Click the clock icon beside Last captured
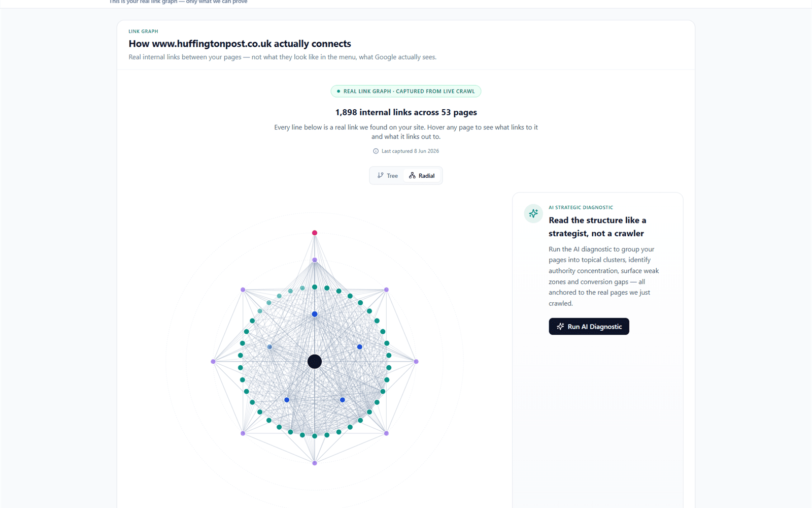Image resolution: width=812 pixels, height=508 pixels. click(376, 151)
